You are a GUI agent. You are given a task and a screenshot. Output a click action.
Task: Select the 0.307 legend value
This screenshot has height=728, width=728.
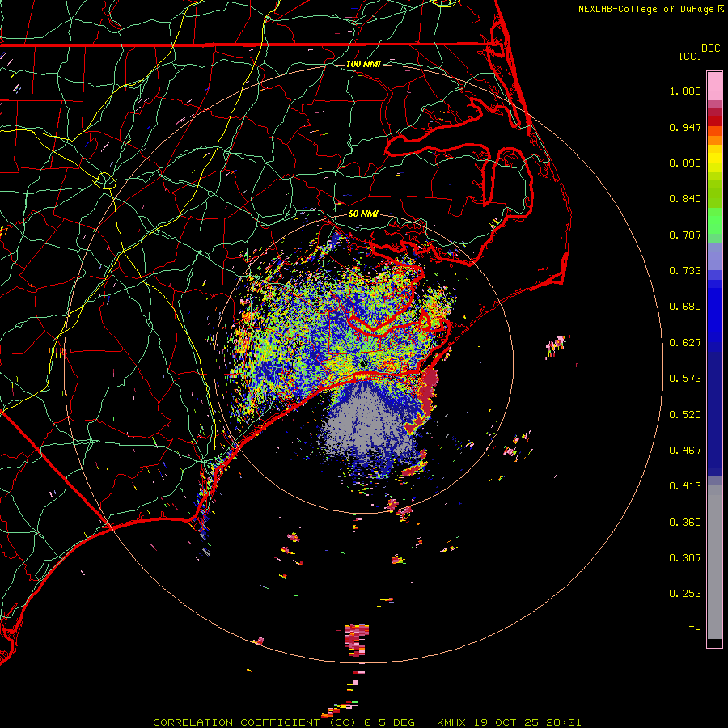685,558
